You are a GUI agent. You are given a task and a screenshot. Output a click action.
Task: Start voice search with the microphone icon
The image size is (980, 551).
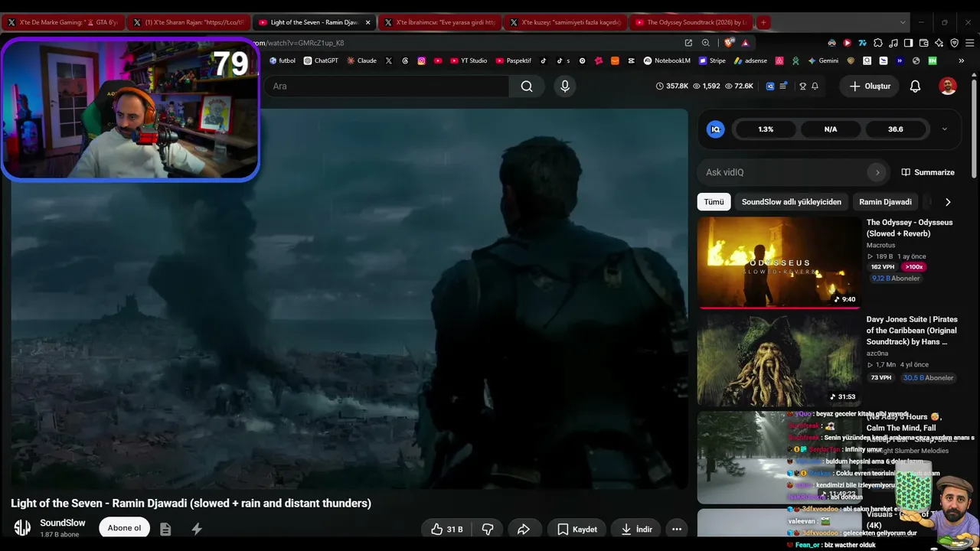pyautogui.click(x=565, y=86)
